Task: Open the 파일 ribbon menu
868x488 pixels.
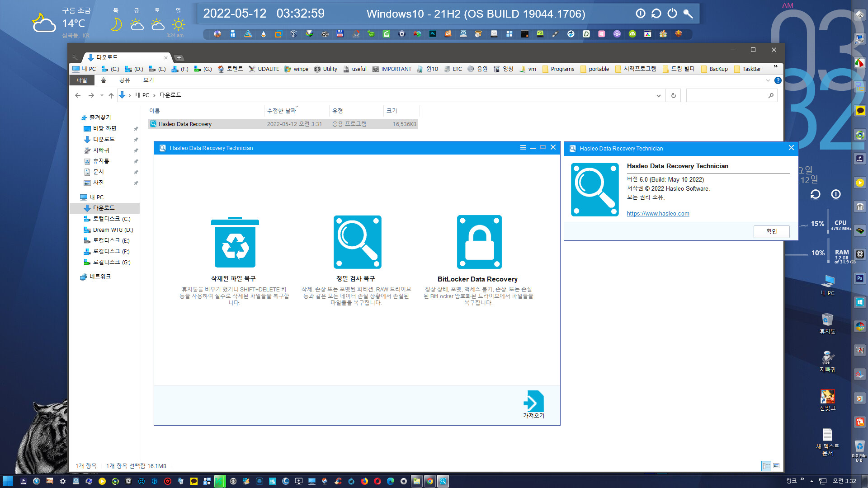Action: (x=81, y=80)
